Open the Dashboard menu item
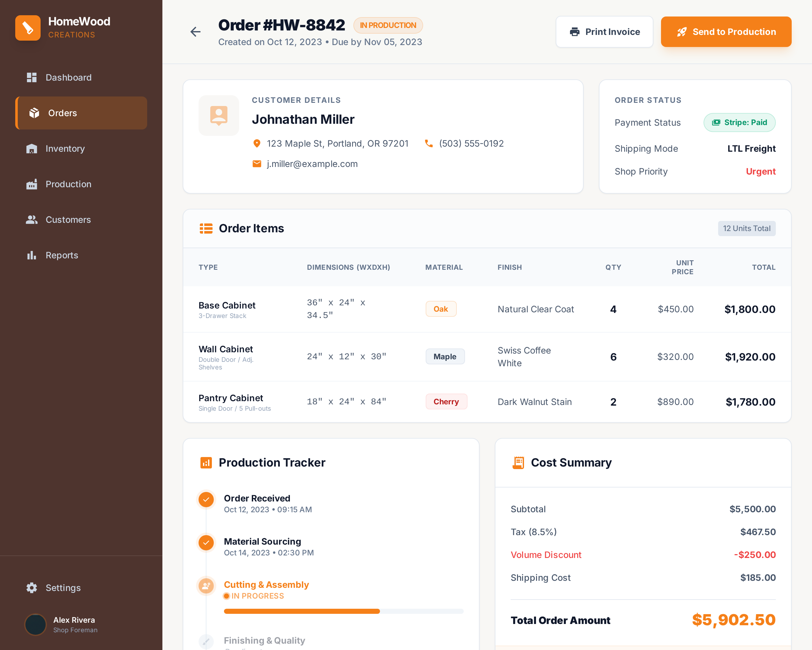812x650 pixels. coord(69,78)
